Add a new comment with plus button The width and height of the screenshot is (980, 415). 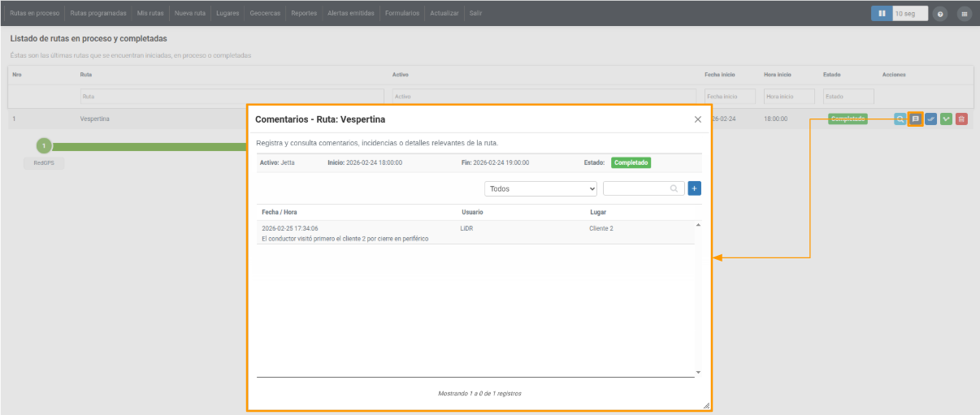point(695,188)
